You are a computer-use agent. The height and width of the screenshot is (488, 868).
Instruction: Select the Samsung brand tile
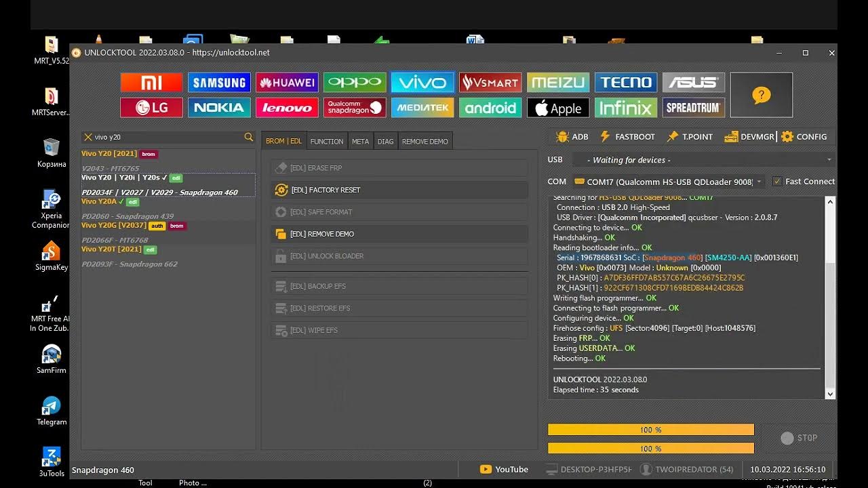pyautogui.click(x=219, y=83)
